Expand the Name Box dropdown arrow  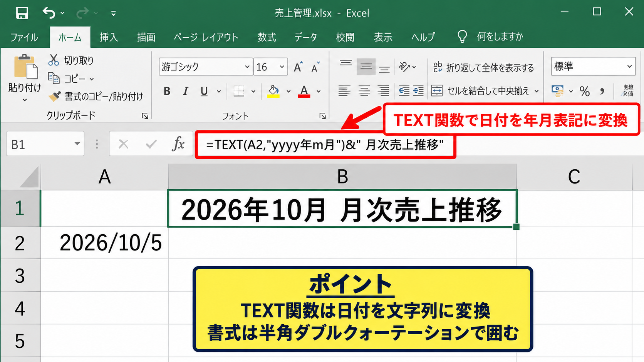pos(77,144)
